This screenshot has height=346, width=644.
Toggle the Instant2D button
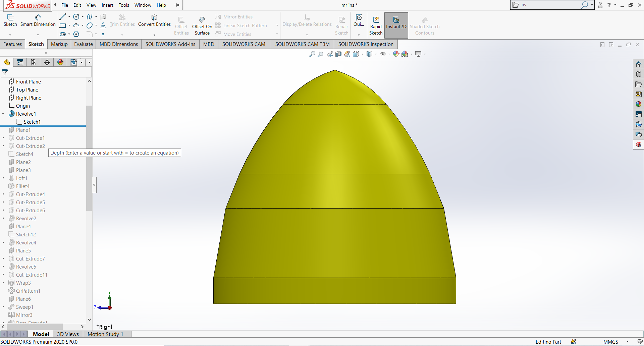point(396,25)
